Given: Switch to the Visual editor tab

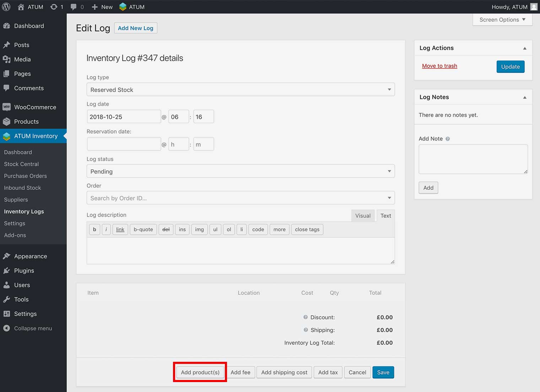Looking at the screenshot, I should click(x=363, y=216).
